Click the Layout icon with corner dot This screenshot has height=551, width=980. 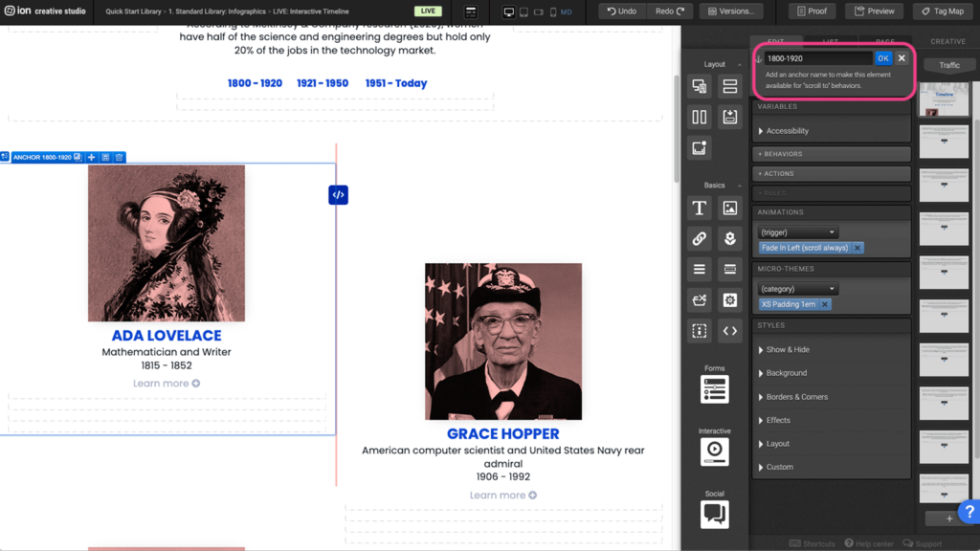(x=700, y=148)
